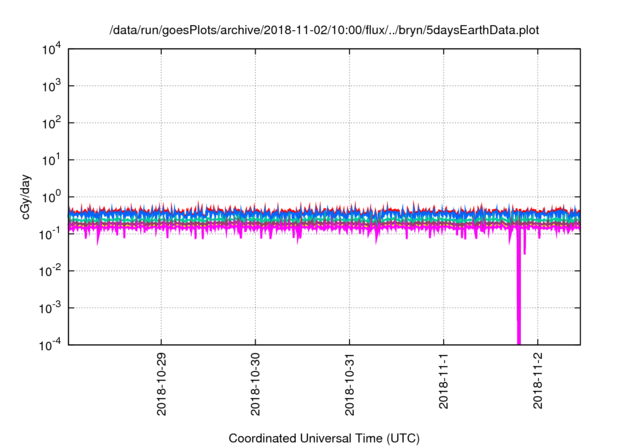Click the tall magenta dropout spike

[519, 286]
